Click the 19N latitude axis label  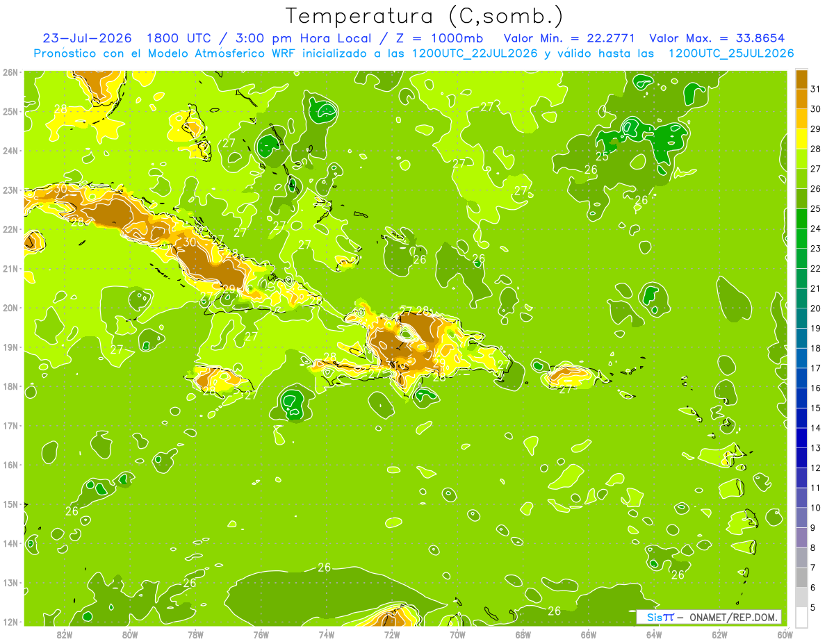(10, 347)
